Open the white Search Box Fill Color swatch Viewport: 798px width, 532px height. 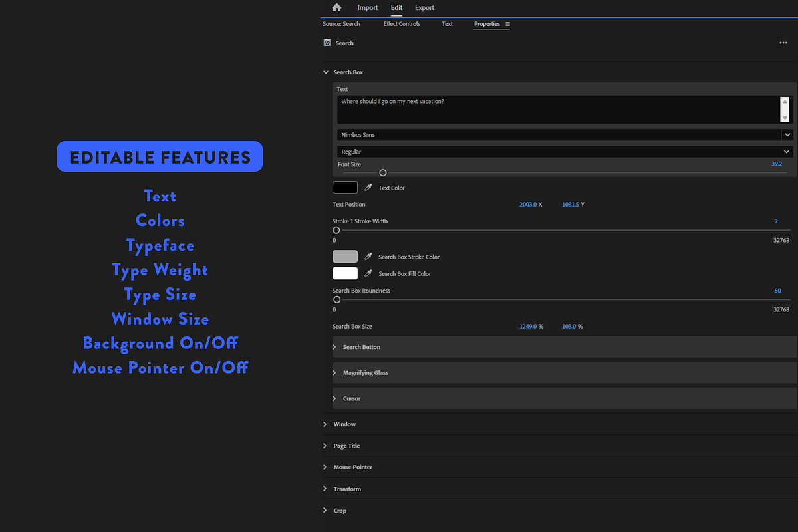click(345, 273)
